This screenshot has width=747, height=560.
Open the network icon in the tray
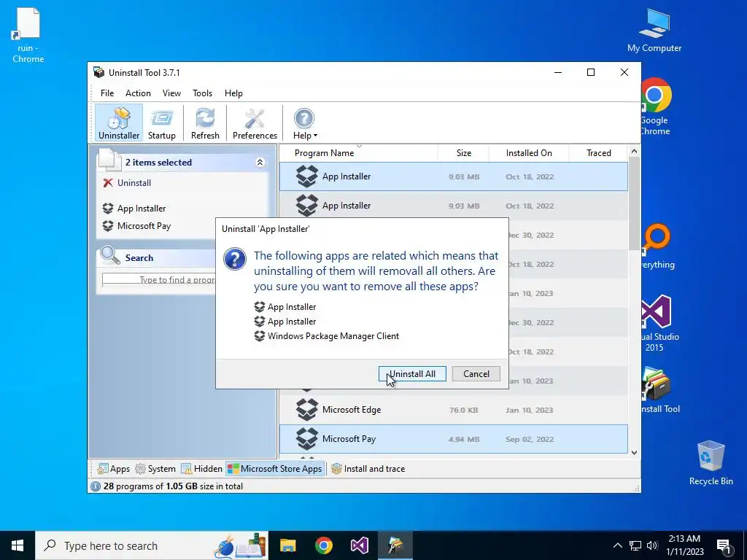click(635, 545)
